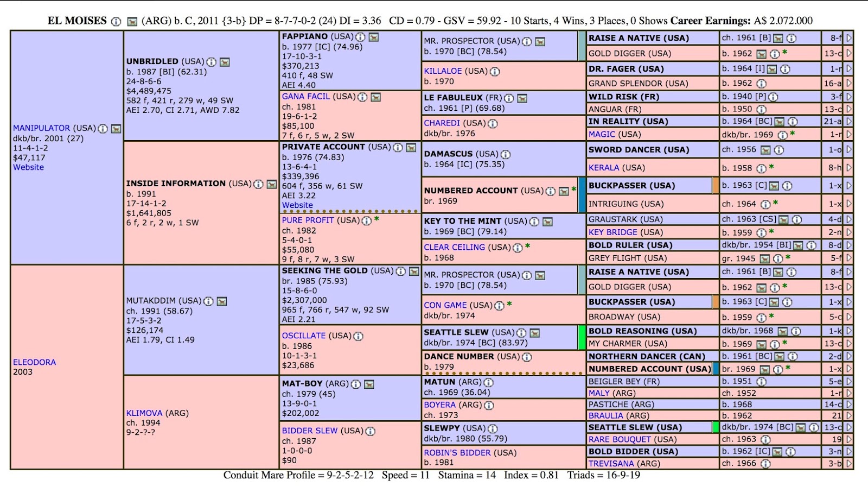This screenshot has height=486, width=868.
Task: Expand pedigree arrow on INTRIGUING row
Action: (849, 204)
